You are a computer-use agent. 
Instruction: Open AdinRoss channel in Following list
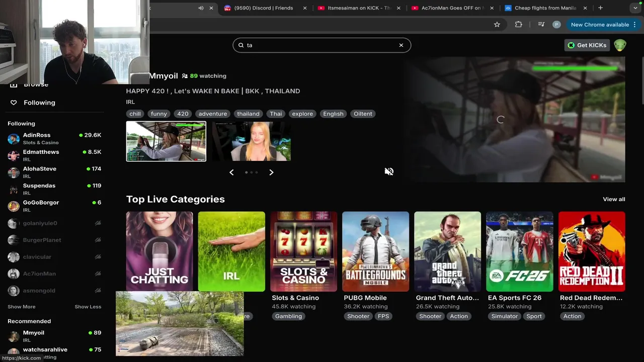pos(54,138)
